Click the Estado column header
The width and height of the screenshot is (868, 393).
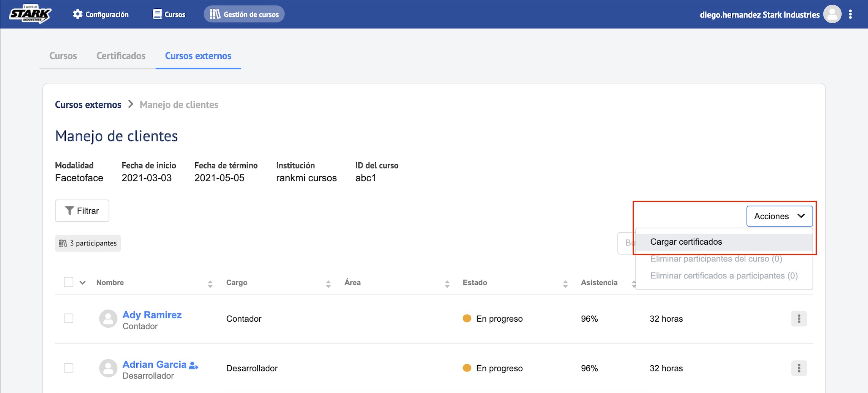point(475,283)
